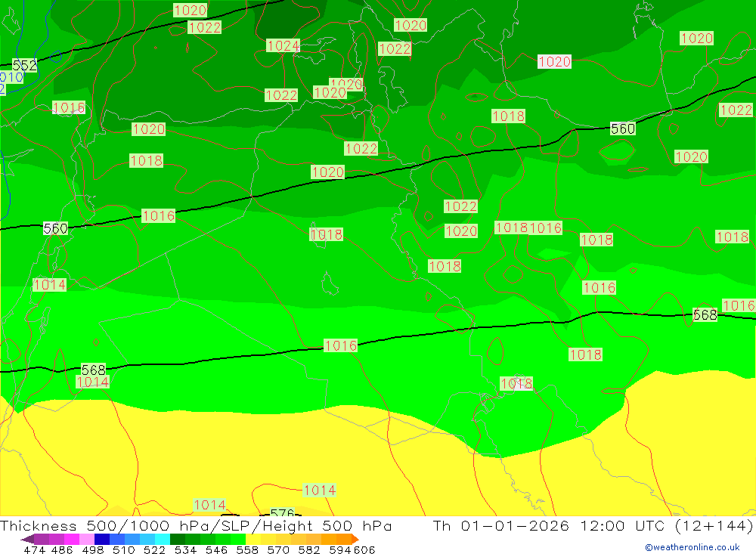Click the blue 1010 isobar label
756x554 pixels.
coord(11,77)
